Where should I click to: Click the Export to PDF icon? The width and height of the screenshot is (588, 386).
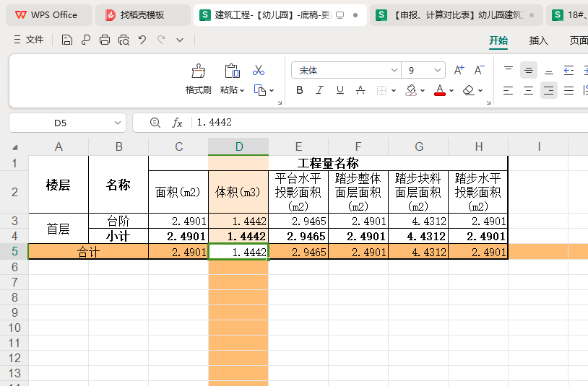point(86,40)
